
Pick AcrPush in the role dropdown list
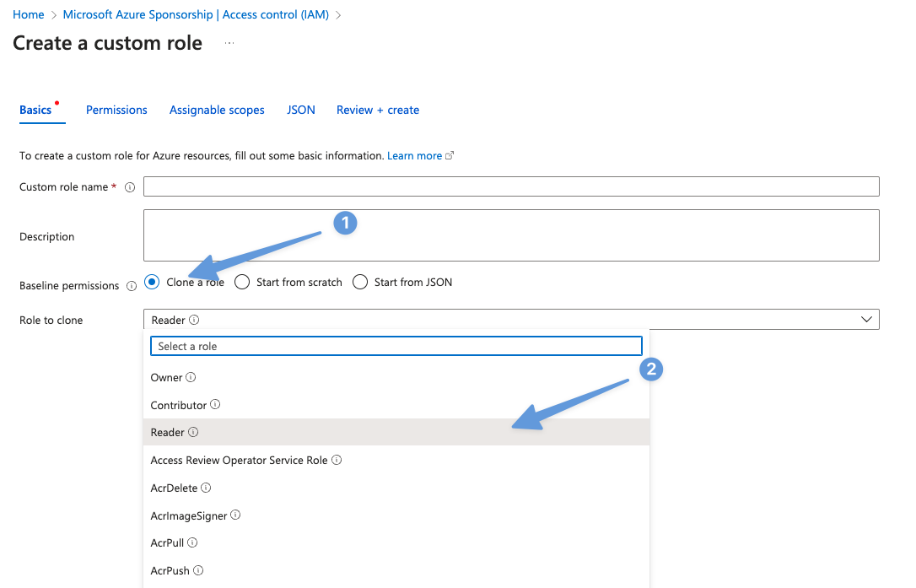click(170, 570)
